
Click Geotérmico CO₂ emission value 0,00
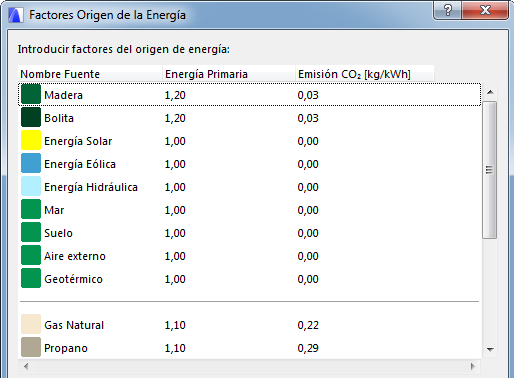pos(308,279)
